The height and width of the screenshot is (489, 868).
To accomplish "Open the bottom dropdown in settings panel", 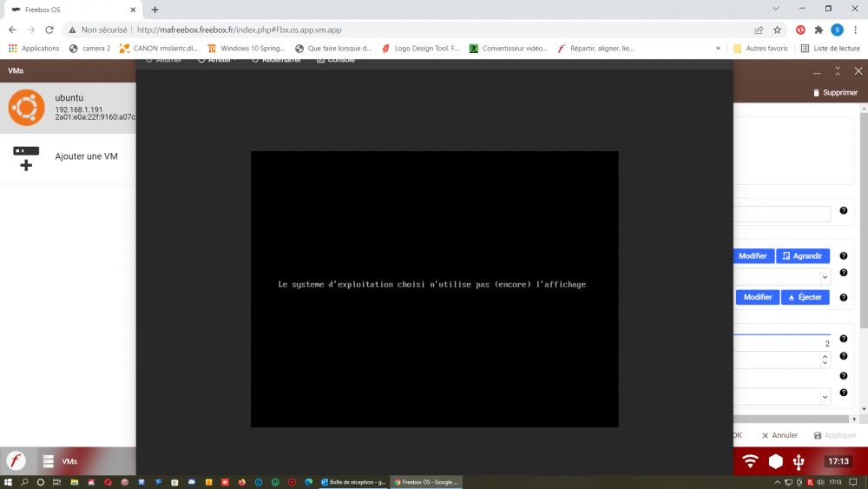I will coord(825,396).
